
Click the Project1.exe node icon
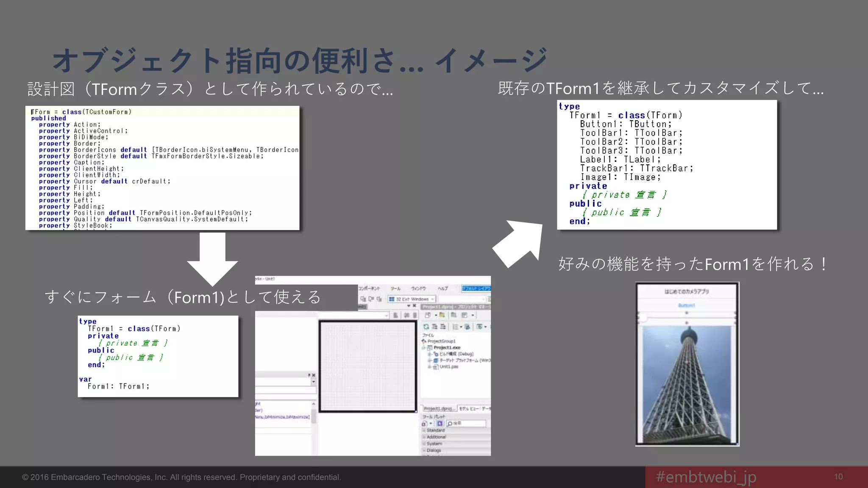(430, 348)
